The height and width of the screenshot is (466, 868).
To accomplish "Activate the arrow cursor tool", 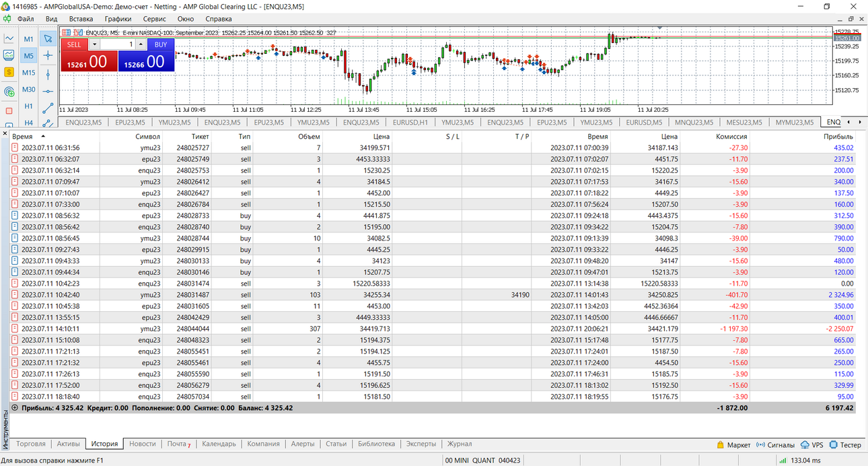I will pyautogui.click(x=48, y=39).
